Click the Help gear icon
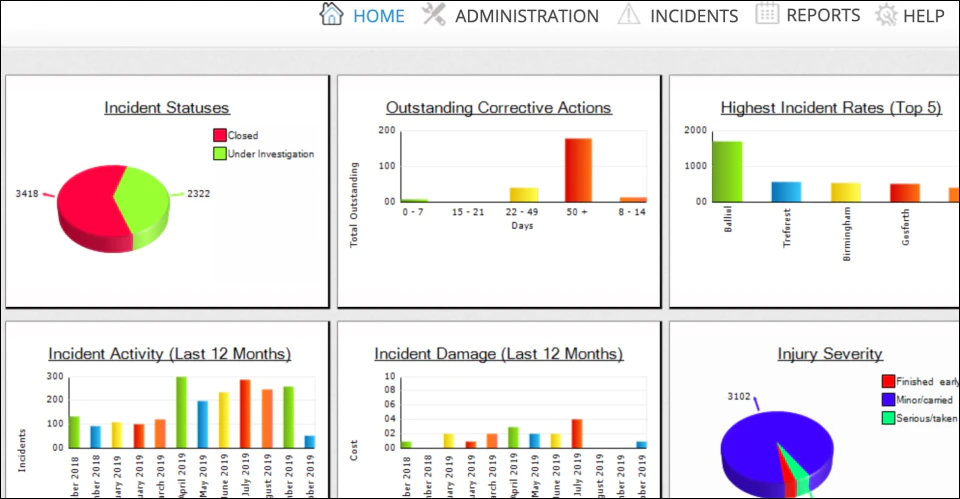This screenshot has width=960, height=499. click(x=885, y=15)
